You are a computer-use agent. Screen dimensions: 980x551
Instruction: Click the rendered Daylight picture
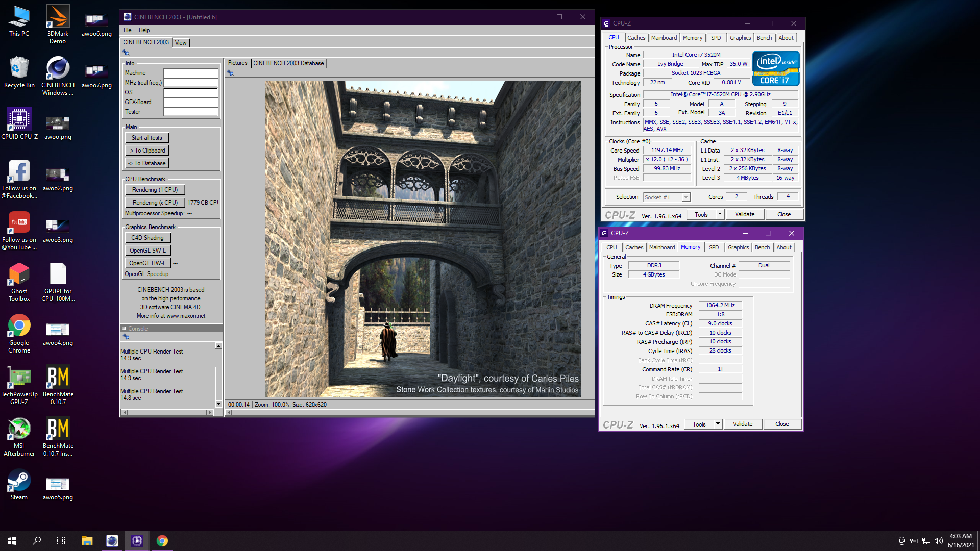(x=423, y=239)
